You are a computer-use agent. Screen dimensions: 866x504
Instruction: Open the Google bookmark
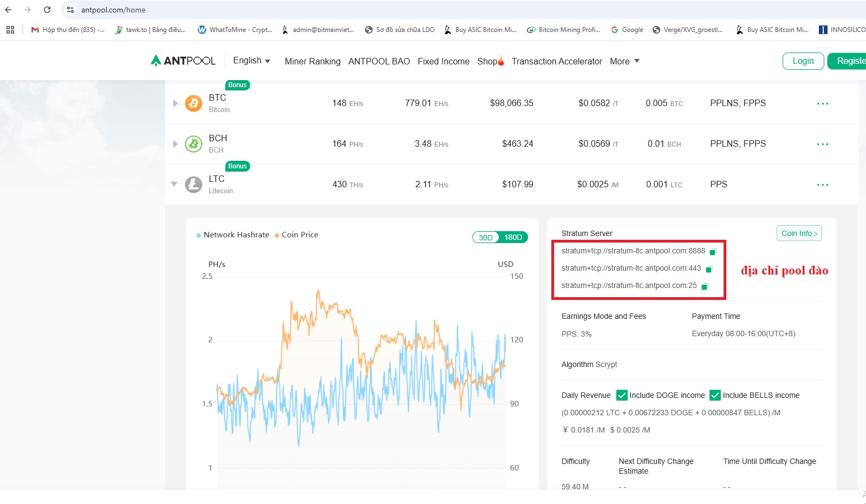(627, 30)
